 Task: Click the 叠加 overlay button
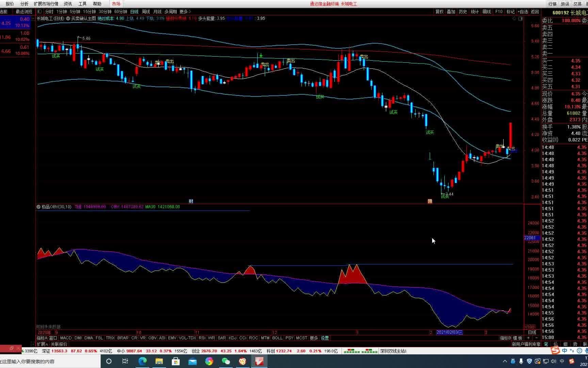[451, 12]
